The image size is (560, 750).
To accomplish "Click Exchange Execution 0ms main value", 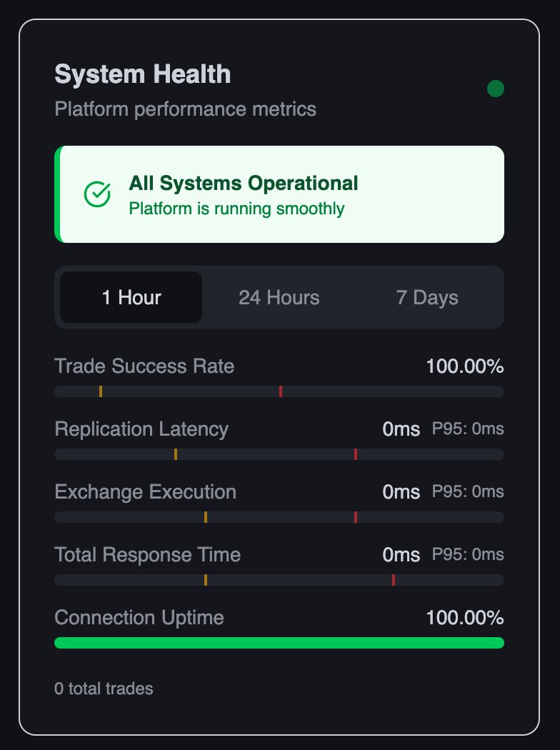I will click(401, 492).
